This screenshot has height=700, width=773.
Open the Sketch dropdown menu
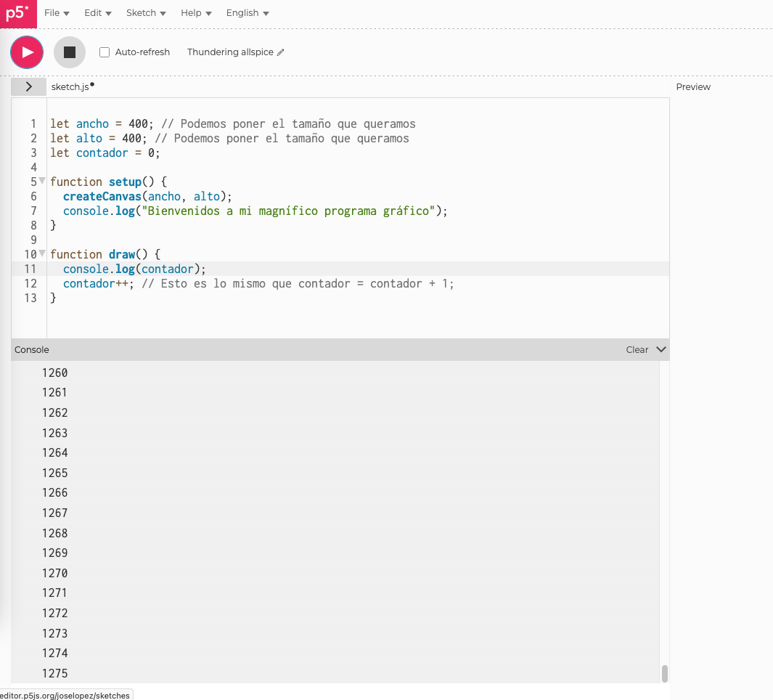click(x=146, y=13)
